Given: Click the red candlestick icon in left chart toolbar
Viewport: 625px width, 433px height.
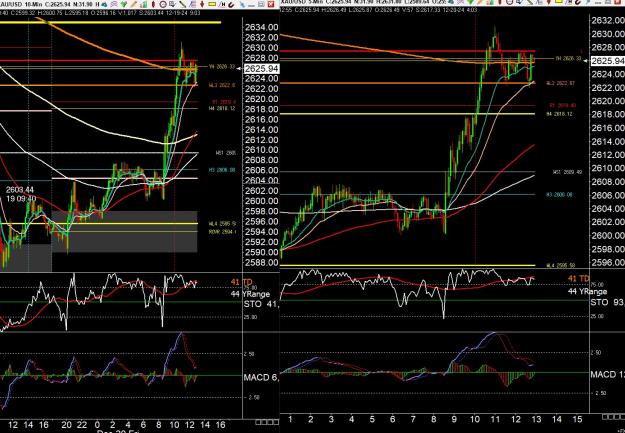Looking at the screenshot, I should [153, 4].
